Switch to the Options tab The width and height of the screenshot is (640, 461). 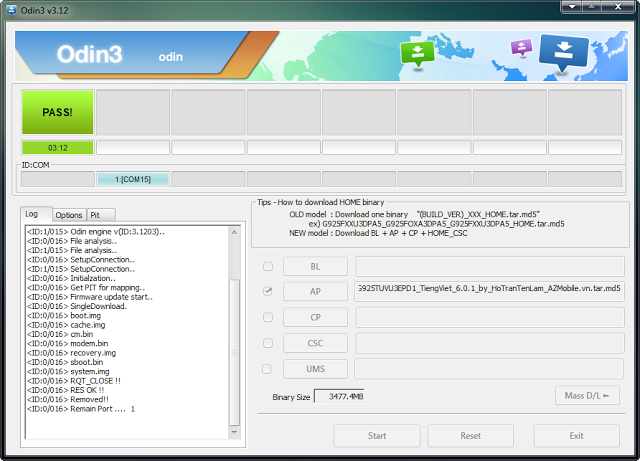tap(69, 215)
